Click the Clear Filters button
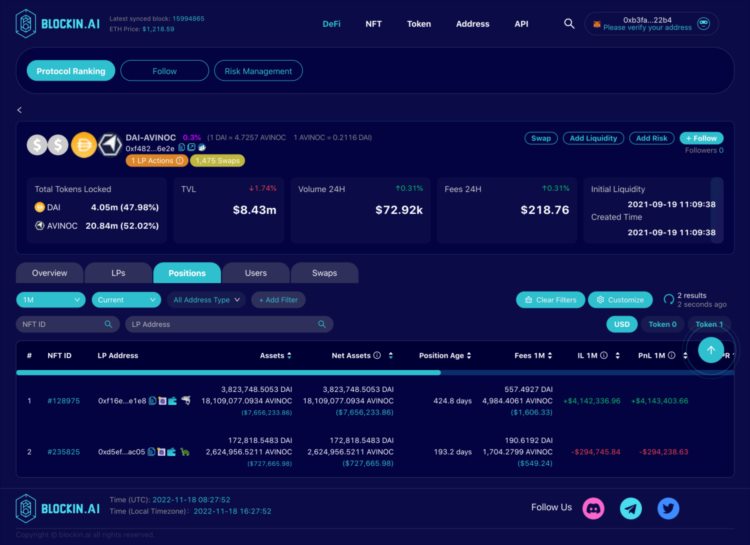The image size is (750, 545). pos(549,300)
